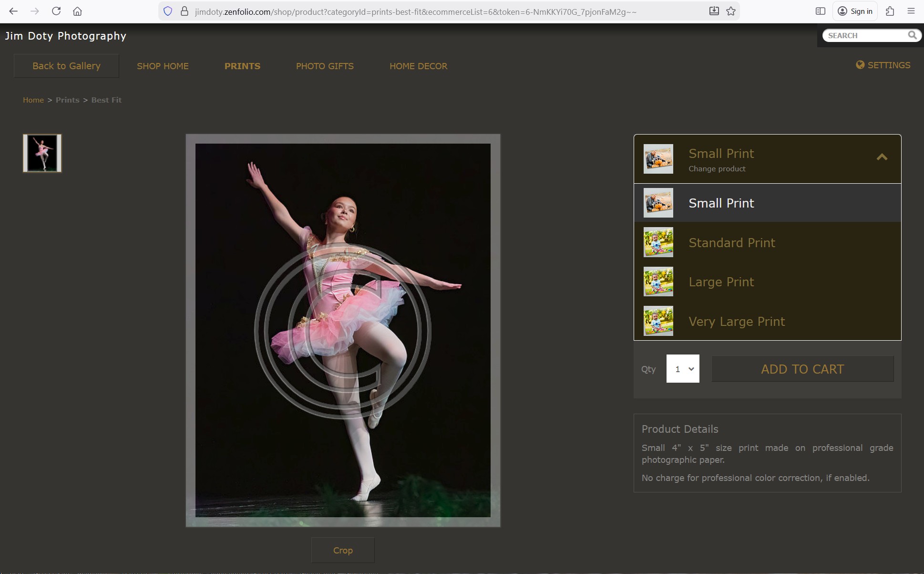Screen dimensions: 924x574
Task: Toggle the sidebar view icon
Action: coord(820,11)
